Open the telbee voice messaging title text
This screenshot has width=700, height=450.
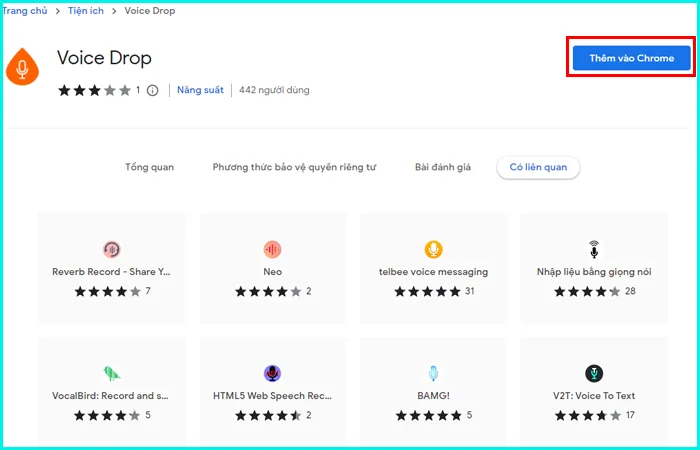[433, 271]
